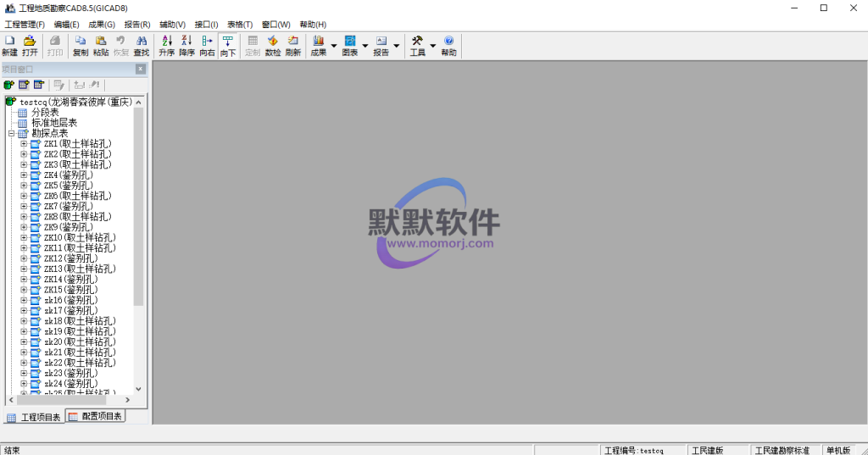
Task: Select ZK13(取土样钻孔) in the tree
Action: coord(80,269)
